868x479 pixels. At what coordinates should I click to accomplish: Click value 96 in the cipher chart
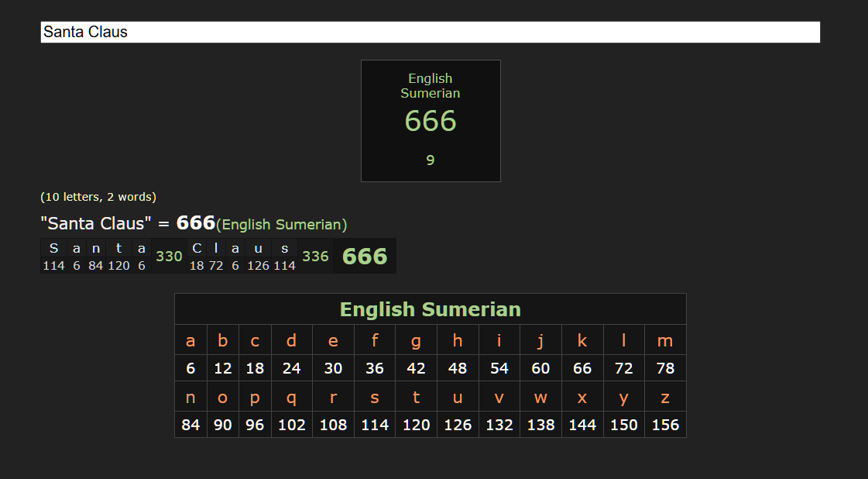(255, 425)
